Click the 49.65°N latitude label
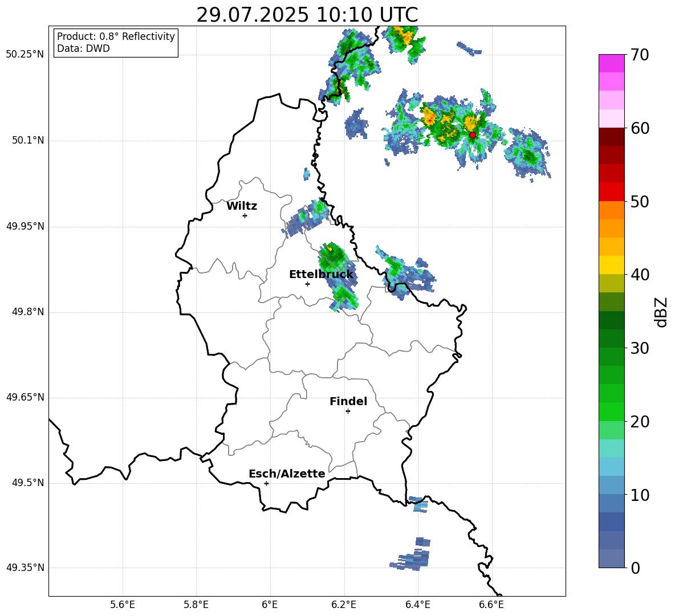The width and height of the screenshot is (675, 616). pos(25,397)
